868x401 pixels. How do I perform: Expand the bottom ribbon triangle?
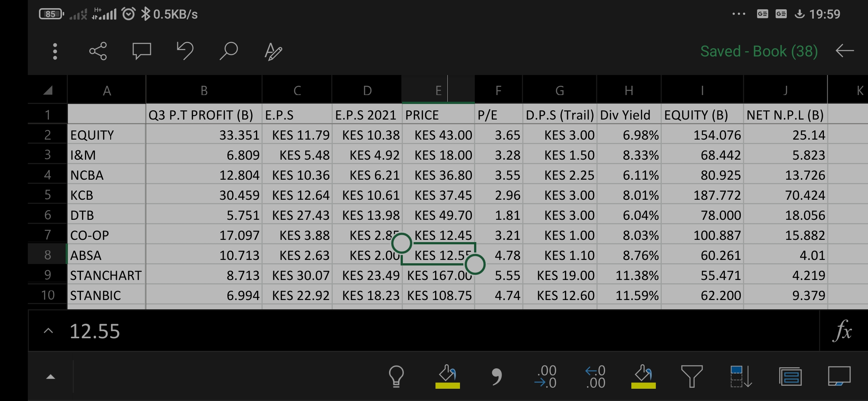click(50, 377)
